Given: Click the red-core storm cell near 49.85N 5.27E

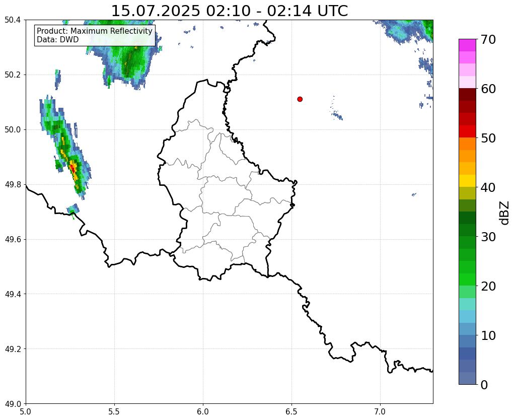Looking at the screenshot, I should [73, 168].
